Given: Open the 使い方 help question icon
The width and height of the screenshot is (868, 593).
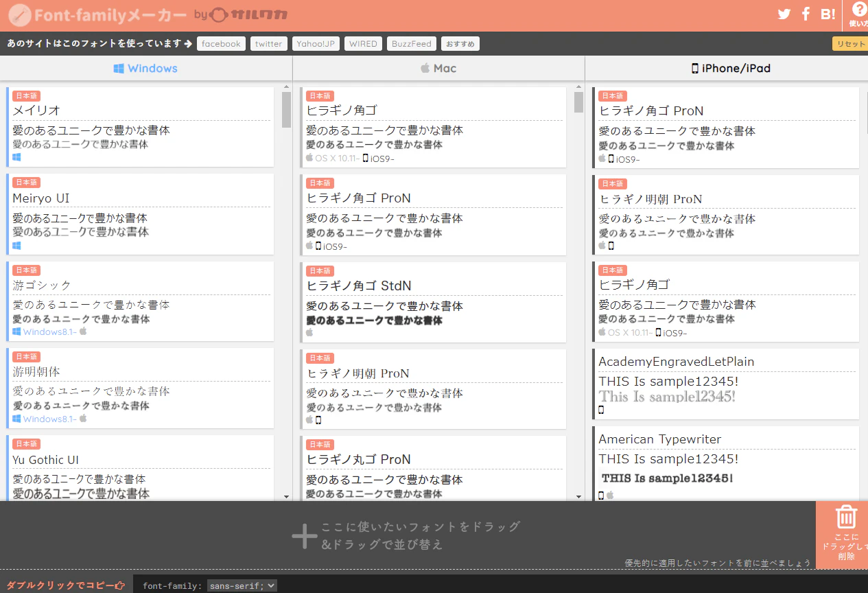Looking at the screenshot, I should (x=859, y=10).
